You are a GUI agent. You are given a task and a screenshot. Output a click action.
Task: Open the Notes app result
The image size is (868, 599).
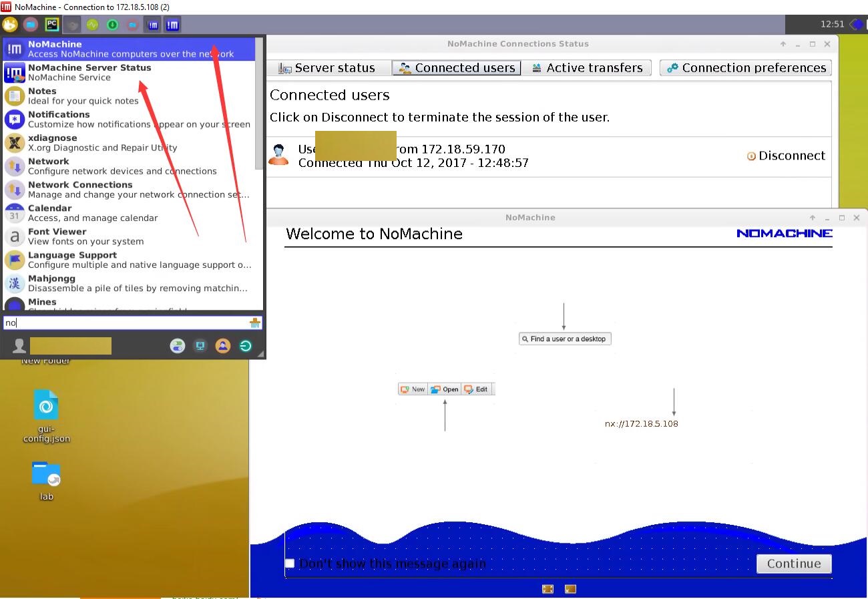click(x=129, y=95)
